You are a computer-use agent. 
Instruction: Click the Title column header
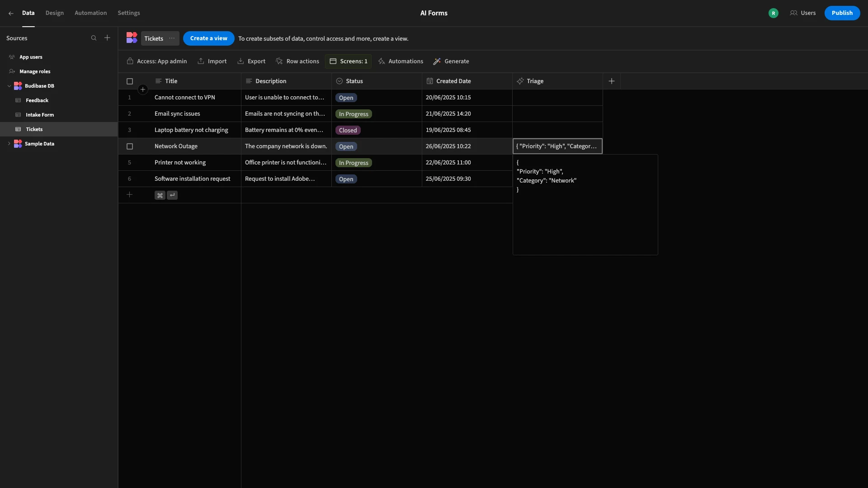pos(196,81)
